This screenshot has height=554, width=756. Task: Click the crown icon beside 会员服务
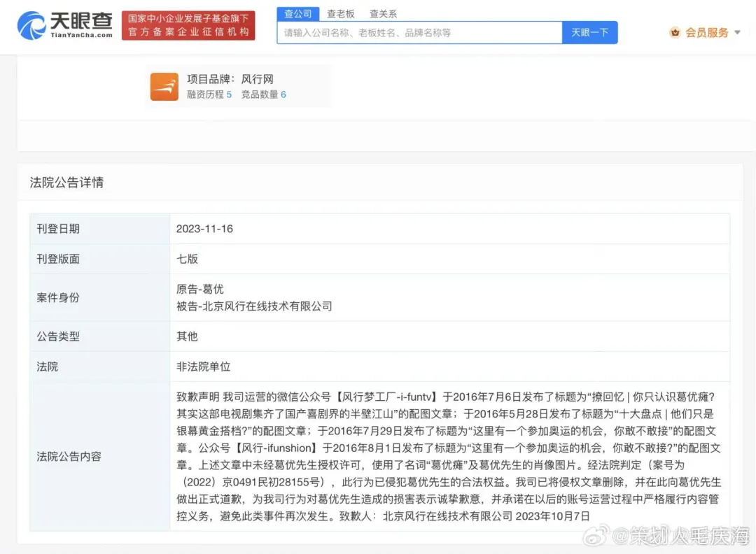(675, 33)
